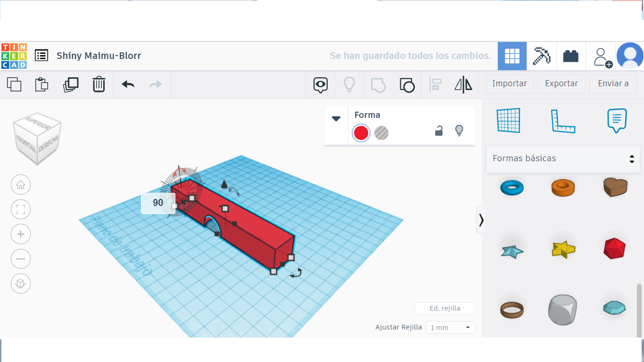Click the Duplicate and repeat icon
This screenshot has height=362, width=644.
click(71, 84)
